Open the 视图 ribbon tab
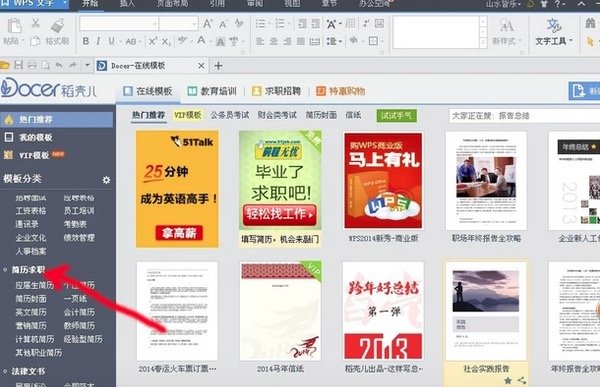The height and width of the screenshot is (387, 600). tap(292, 4)
